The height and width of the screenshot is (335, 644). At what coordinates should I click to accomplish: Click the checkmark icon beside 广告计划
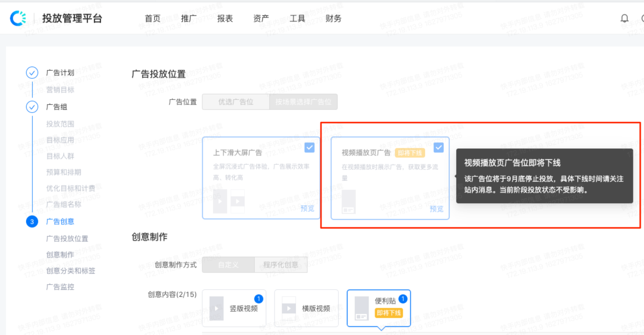click(32, 72)
